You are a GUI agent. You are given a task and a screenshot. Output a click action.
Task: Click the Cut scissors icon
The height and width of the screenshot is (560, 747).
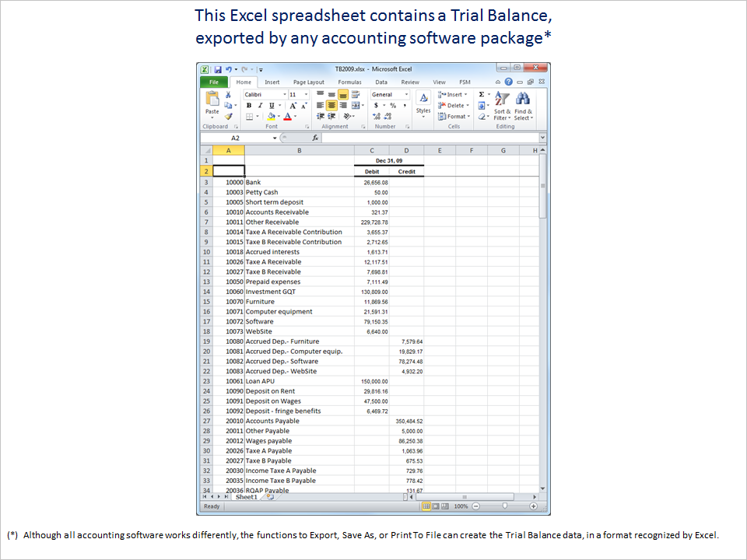point(229,95)
